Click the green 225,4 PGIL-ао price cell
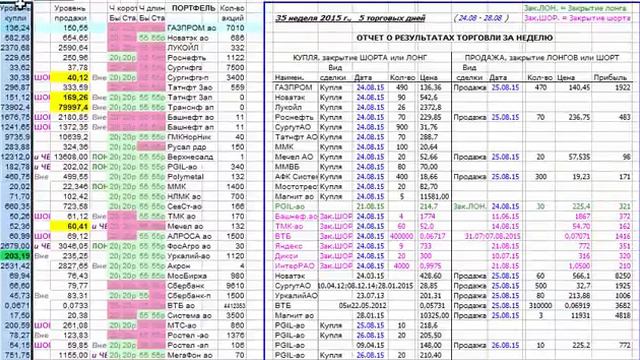This screenshot has width=640, height=360. (581, 207)
